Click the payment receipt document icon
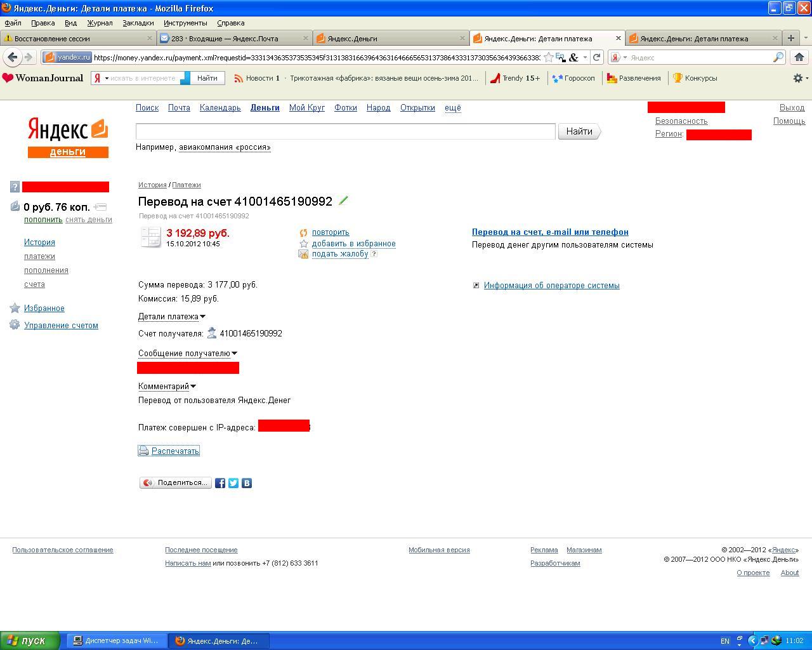Image resolution: width=812 pixels, height=650 pixels. point(151,237)
